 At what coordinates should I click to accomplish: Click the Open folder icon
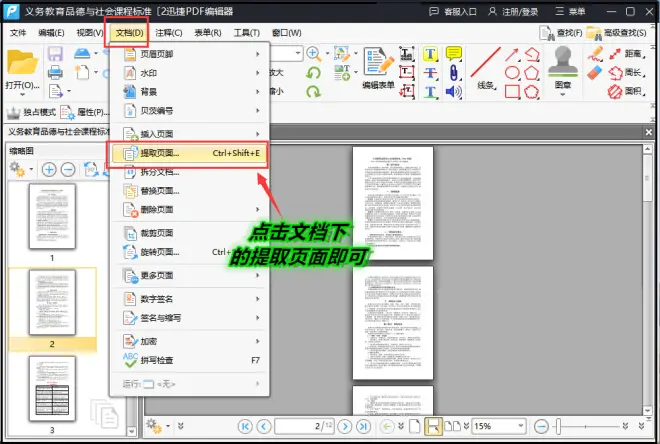pos(22,62)
